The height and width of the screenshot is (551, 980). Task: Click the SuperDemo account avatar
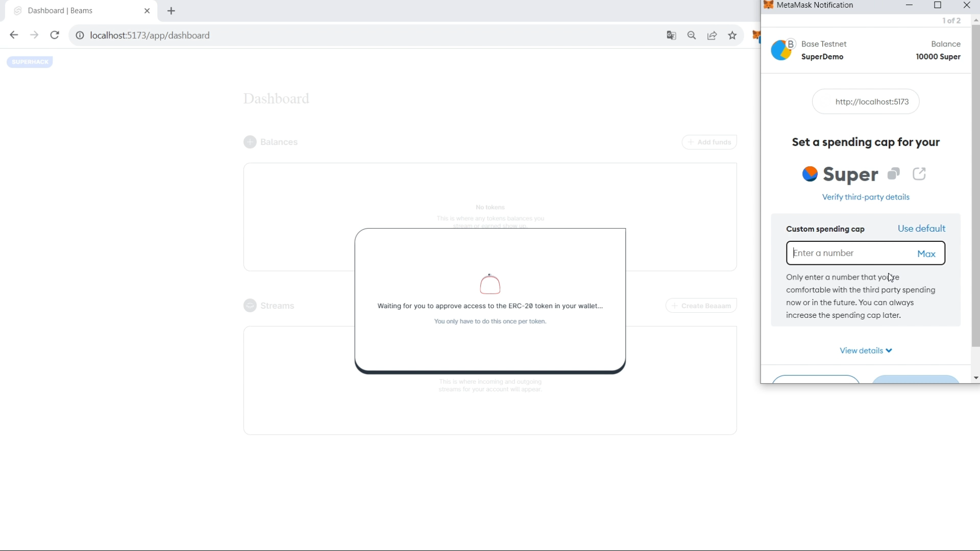(x=781, y=50)
